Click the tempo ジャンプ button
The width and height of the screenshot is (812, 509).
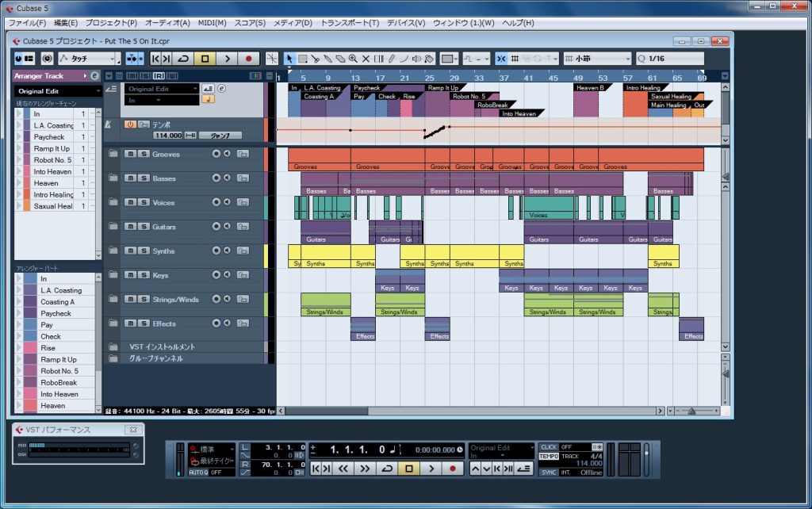[220, 135]
